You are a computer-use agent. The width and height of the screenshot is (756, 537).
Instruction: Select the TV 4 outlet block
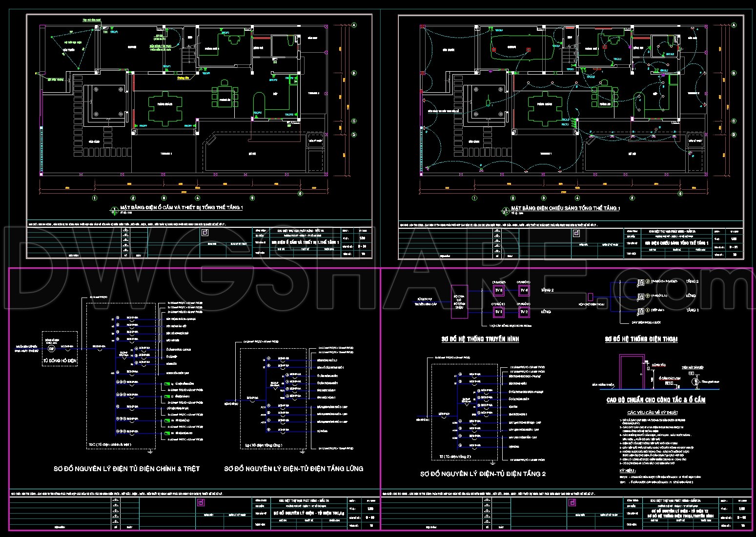coord(524,290)
